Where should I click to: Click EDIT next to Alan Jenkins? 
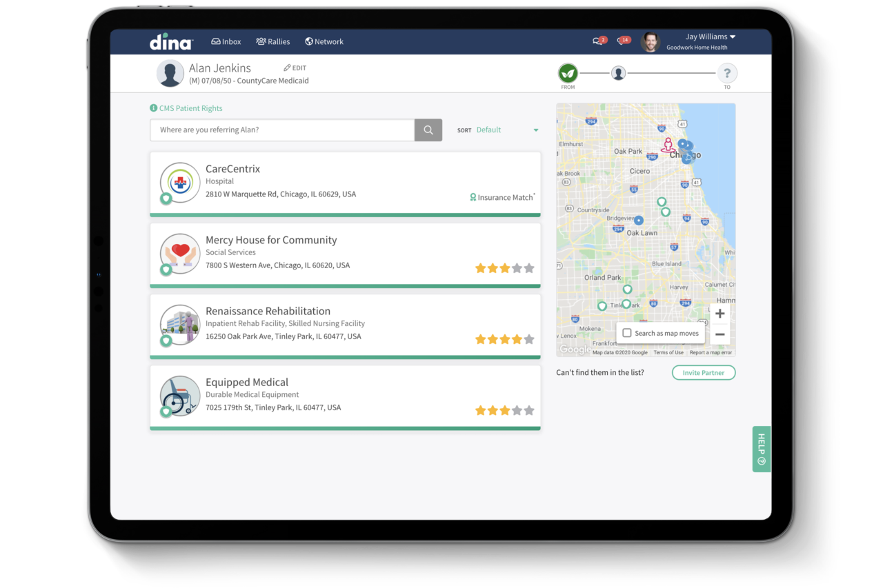295,68
